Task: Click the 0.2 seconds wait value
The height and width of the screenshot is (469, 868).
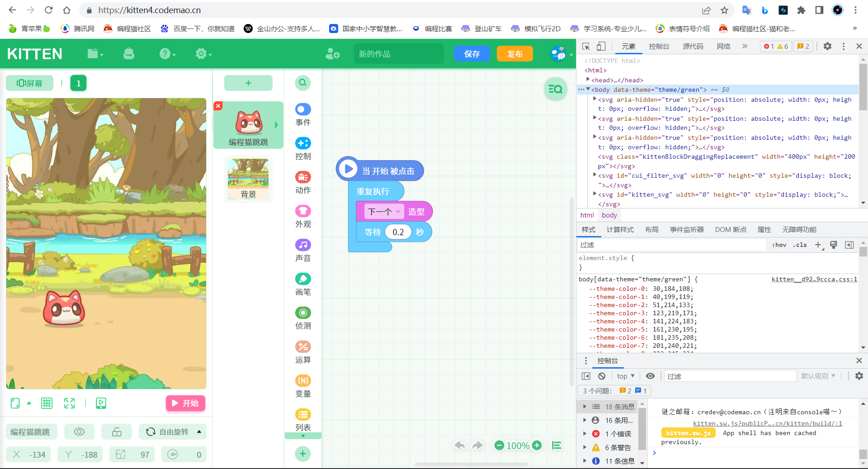Action: (398, 232)
